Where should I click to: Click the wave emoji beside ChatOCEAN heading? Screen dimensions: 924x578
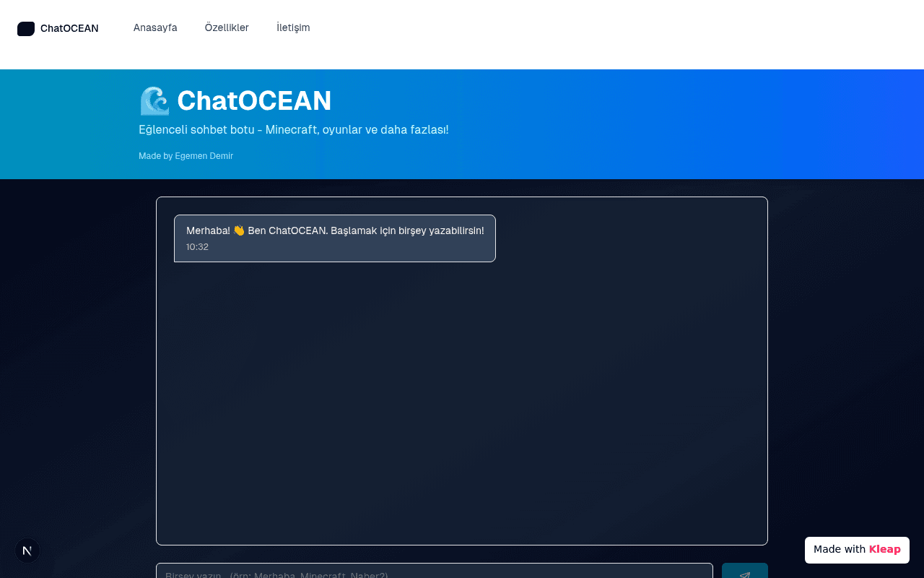point(154,101)
